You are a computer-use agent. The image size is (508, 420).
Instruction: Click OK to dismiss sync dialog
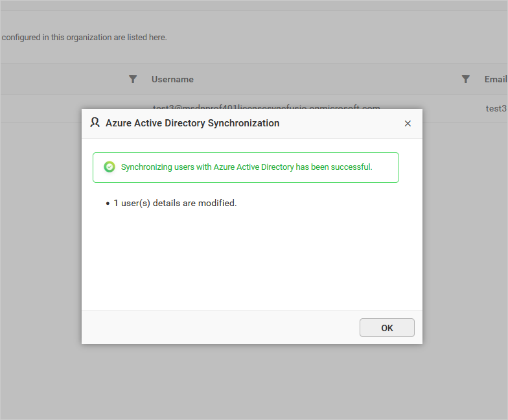(x=387, y=328)
